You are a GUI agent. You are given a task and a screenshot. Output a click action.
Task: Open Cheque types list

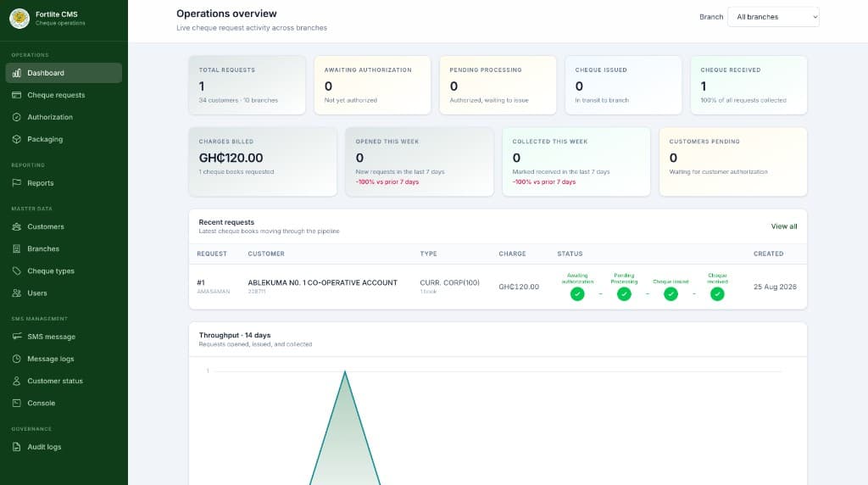click(64, 270)
